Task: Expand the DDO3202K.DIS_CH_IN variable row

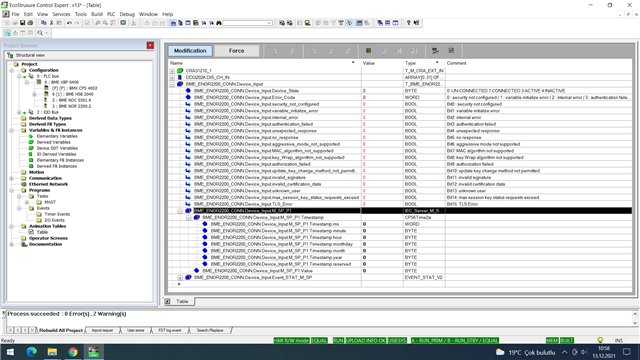Action: click(172, 77)
